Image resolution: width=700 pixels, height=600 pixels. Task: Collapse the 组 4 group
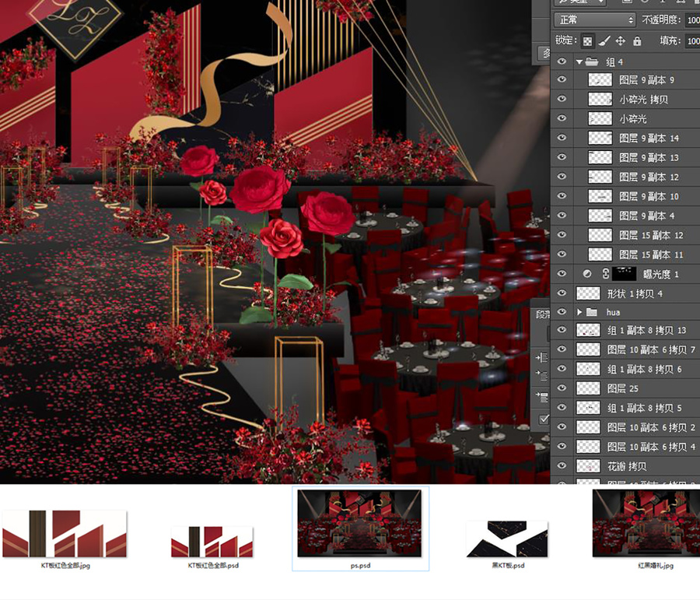point(579,61)
